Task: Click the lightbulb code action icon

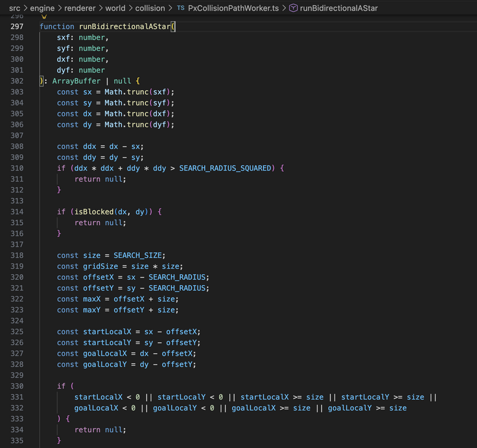Action: pos(44,17)
